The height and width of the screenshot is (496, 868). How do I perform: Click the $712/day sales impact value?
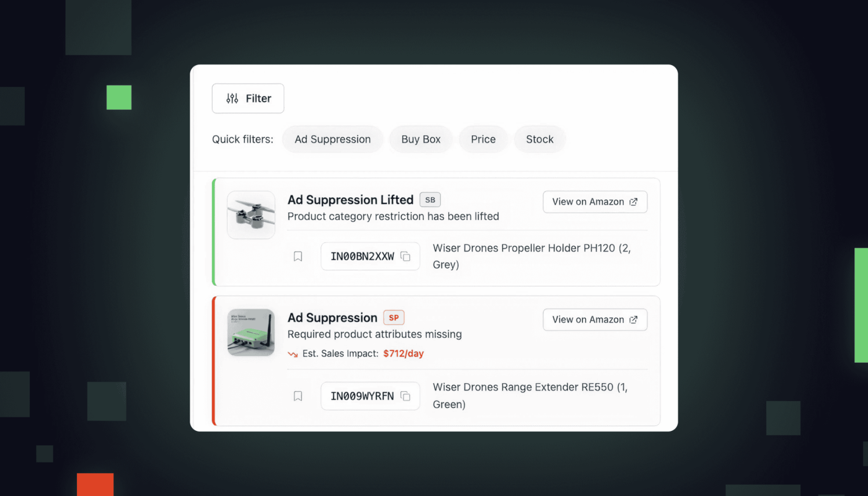tap(403, 354)
